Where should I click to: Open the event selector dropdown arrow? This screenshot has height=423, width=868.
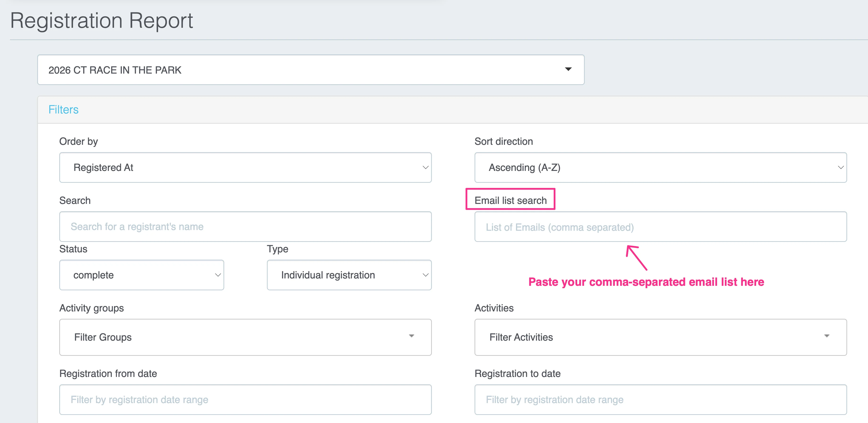[568, 70]
